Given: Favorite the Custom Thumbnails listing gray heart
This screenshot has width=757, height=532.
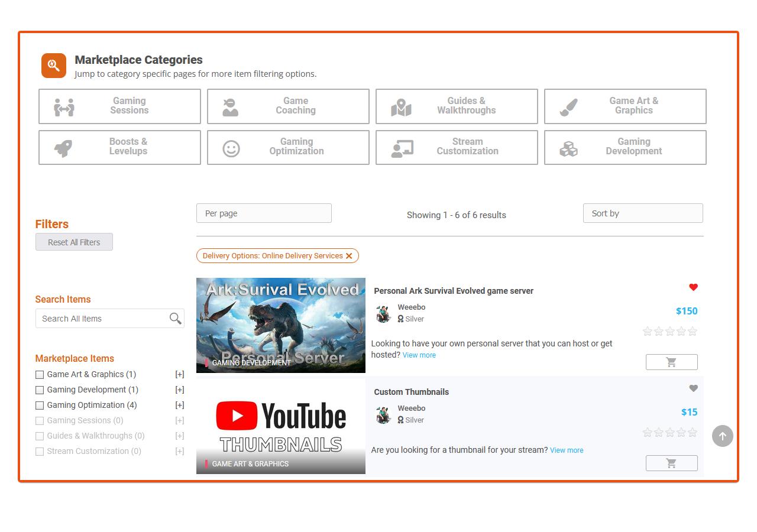Looking at the screenshot, I should tap(694, 388).
